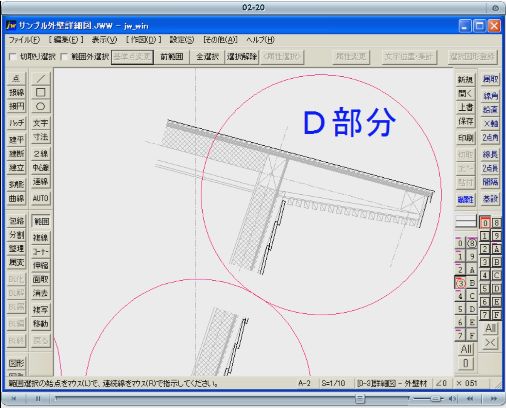Click the 全選択 select all button
Screen dimensions: 506x409
207,57
